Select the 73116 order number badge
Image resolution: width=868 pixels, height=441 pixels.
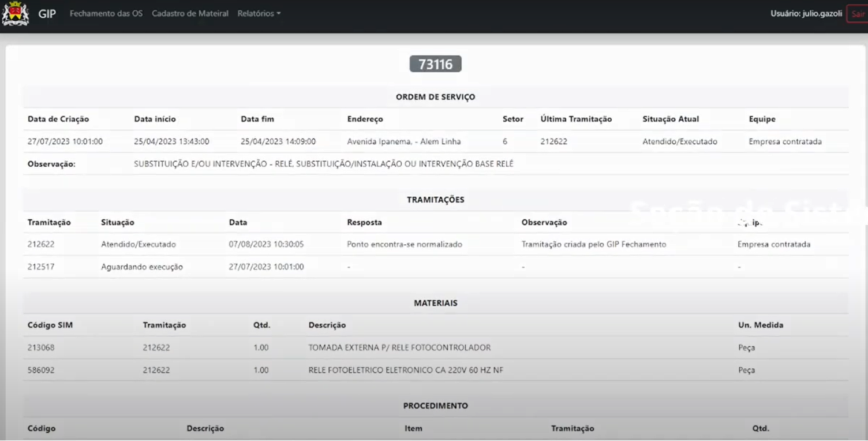tap(435, 64)
